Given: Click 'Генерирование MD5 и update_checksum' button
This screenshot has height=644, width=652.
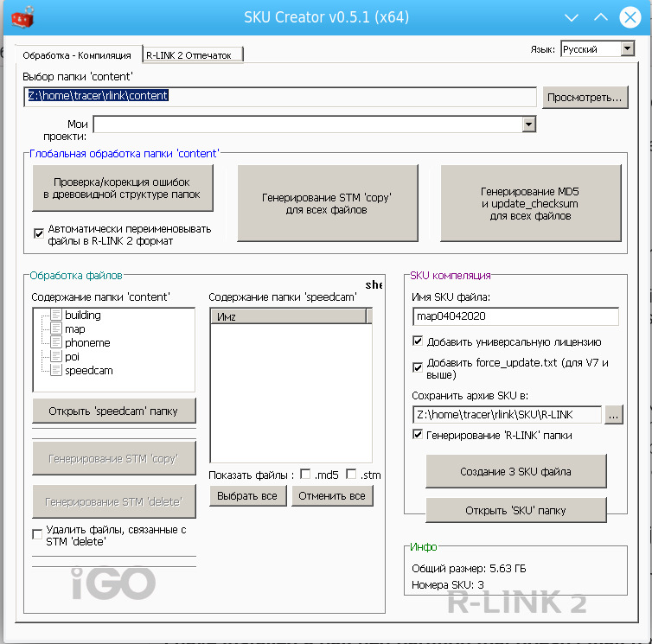Looking at the screenshot, I should [531, 203].
